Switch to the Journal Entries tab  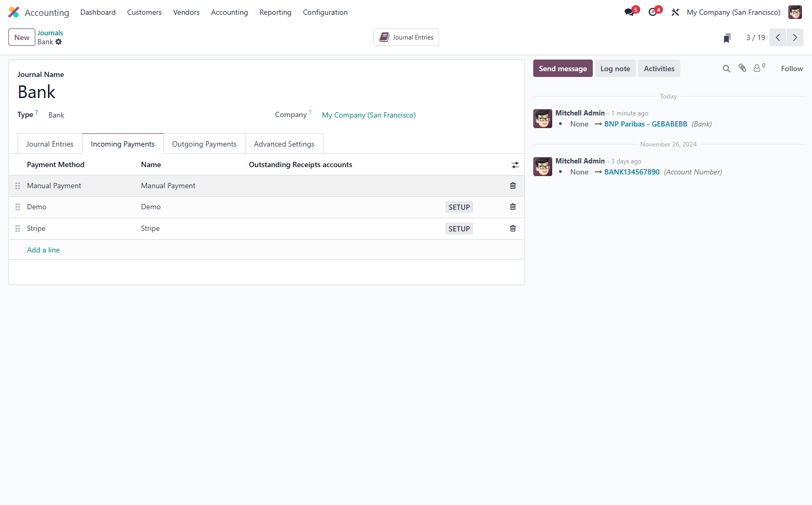(50, 144)
